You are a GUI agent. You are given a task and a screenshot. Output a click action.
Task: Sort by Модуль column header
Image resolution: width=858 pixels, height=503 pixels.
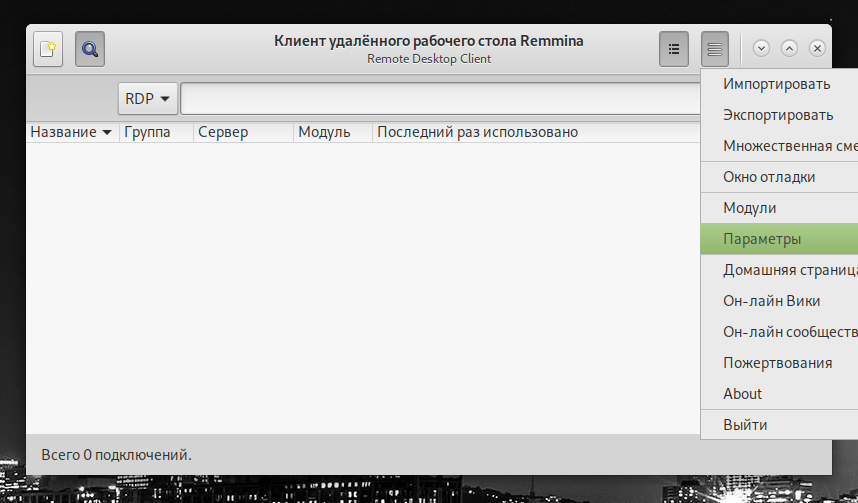pos(333,132)
